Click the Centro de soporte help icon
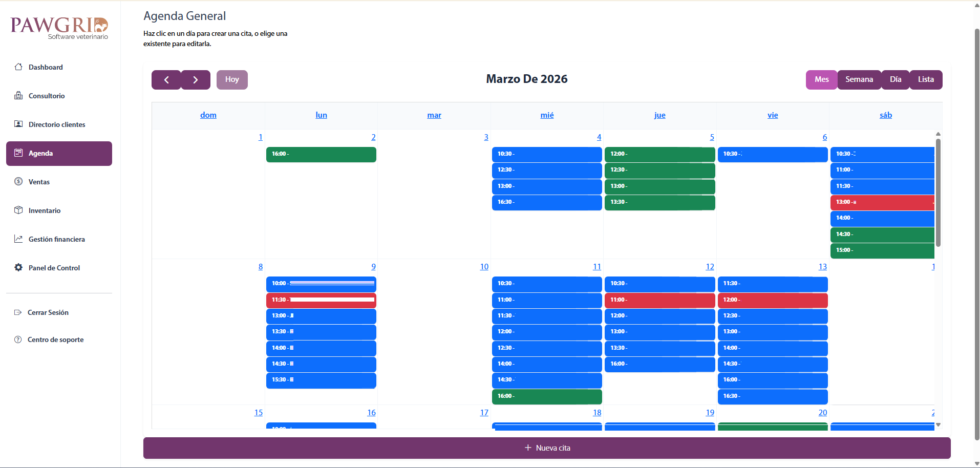The image size is (980, 468). click(x=18, y=339)
